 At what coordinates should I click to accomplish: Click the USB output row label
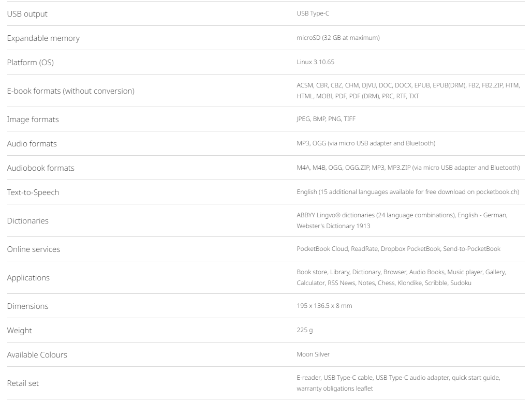pyautogui.click(x=27, y=14)
